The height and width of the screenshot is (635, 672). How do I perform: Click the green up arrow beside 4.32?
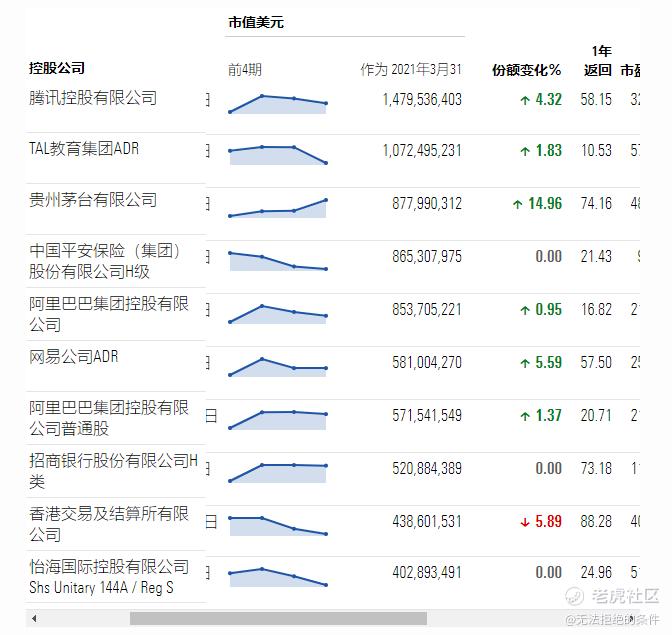coord(525,100)
